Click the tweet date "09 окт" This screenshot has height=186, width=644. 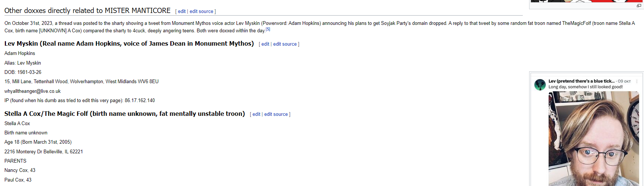624,81
